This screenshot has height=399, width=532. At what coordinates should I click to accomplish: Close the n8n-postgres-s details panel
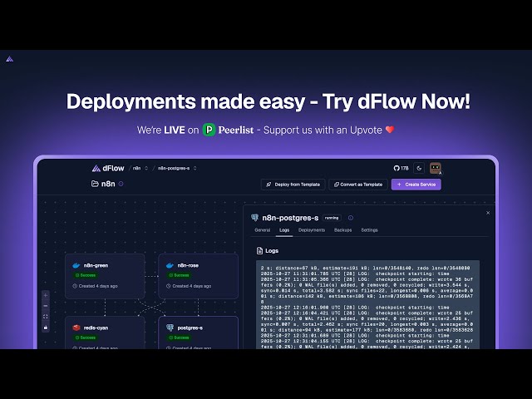coord(488,213)
